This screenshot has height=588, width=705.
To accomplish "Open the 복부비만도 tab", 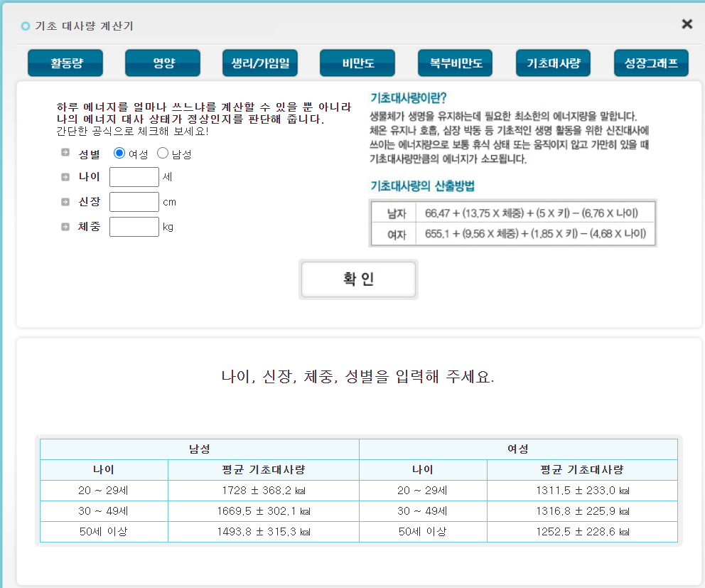I will pos(456,63).
